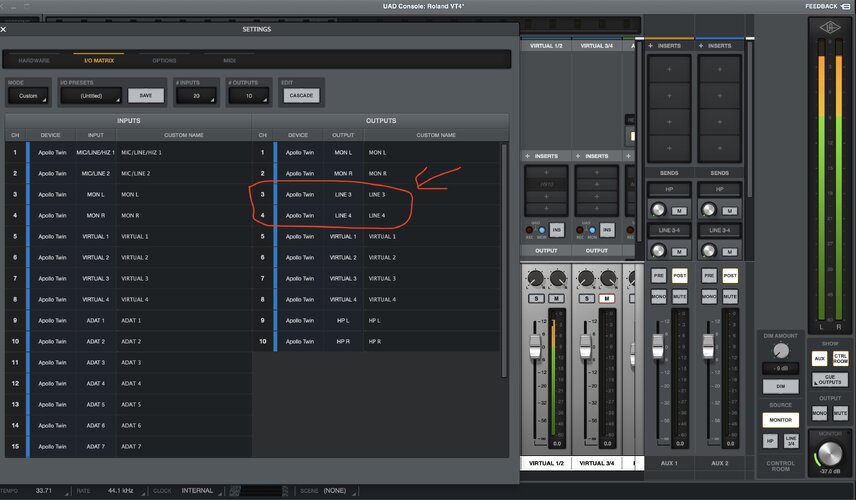Image resolution: width=856 pixels, height=500 pixels.
Task: Add insert via plus on Virtual 3/4
Action: (578, 156)
